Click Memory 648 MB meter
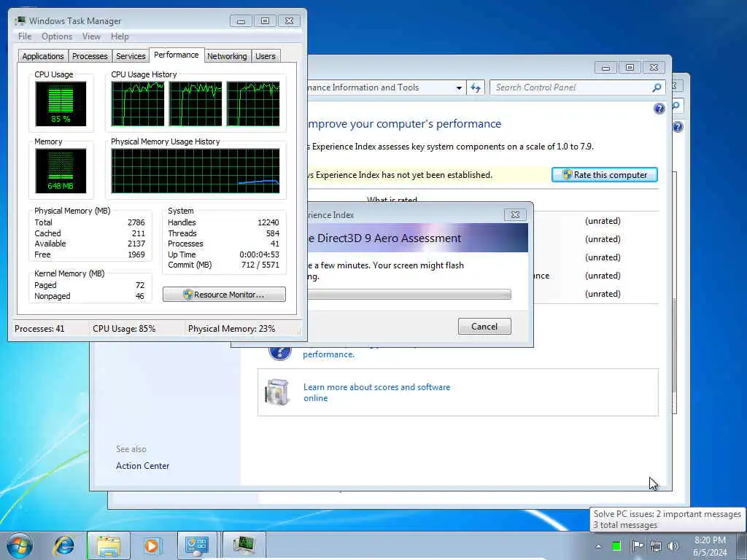747x560 pixels. pos(61,171)
